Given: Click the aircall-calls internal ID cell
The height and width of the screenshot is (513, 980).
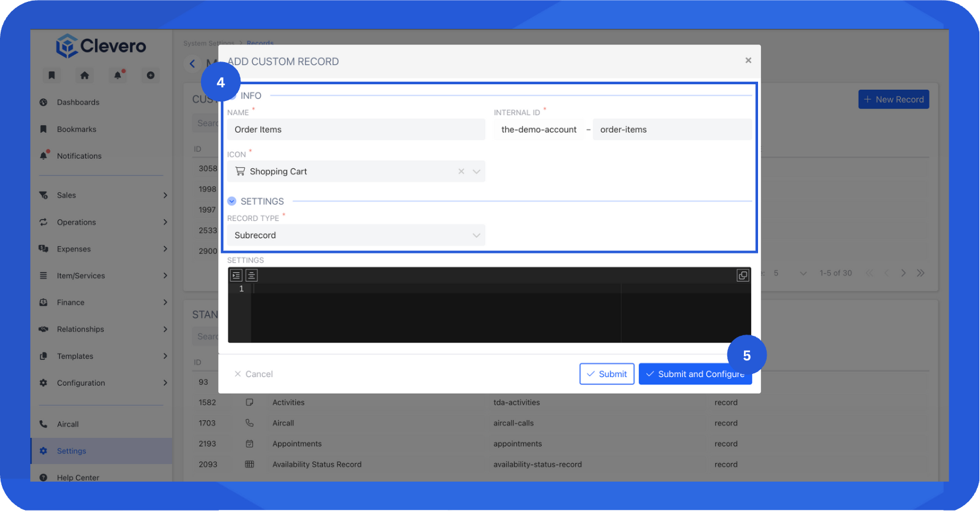Looking at the screenshot, I should (x=513, y=423).
